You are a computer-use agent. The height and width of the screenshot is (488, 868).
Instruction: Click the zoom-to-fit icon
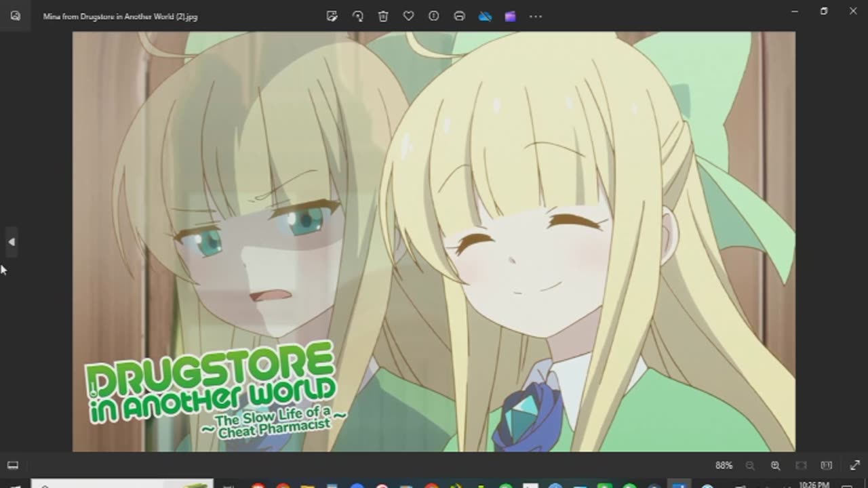click(801, 466)
